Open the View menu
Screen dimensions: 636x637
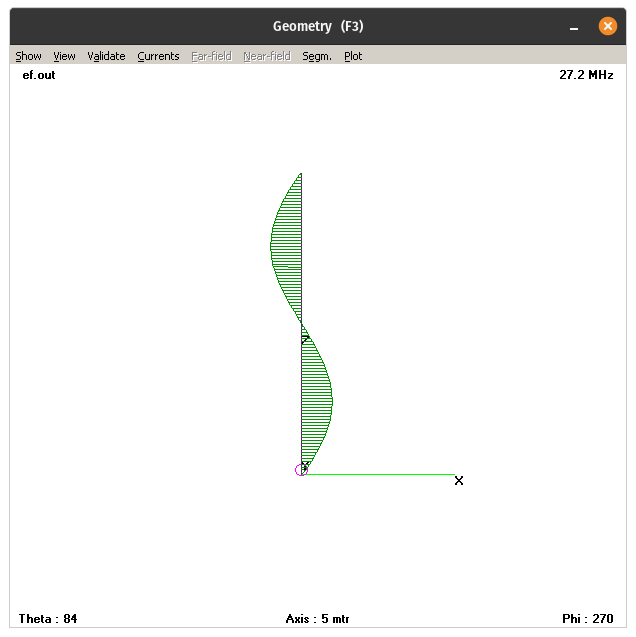(x=64, y=56)
